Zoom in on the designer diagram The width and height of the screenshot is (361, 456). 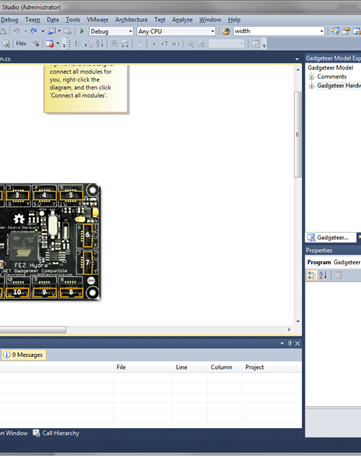[x=190, y=44]
